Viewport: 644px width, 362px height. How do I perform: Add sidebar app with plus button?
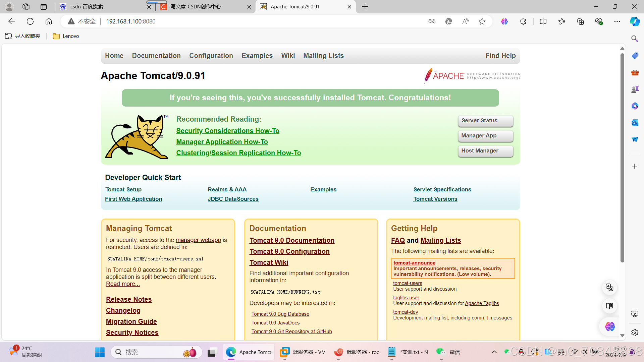(x=635, y=166)
